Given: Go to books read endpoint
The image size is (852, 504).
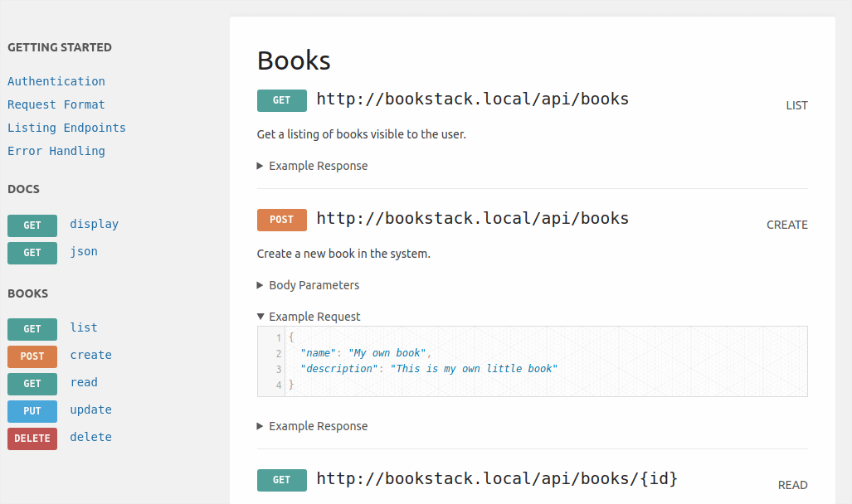Looking at the screenshot, I should pyautogui.click(x=84, y=382).
